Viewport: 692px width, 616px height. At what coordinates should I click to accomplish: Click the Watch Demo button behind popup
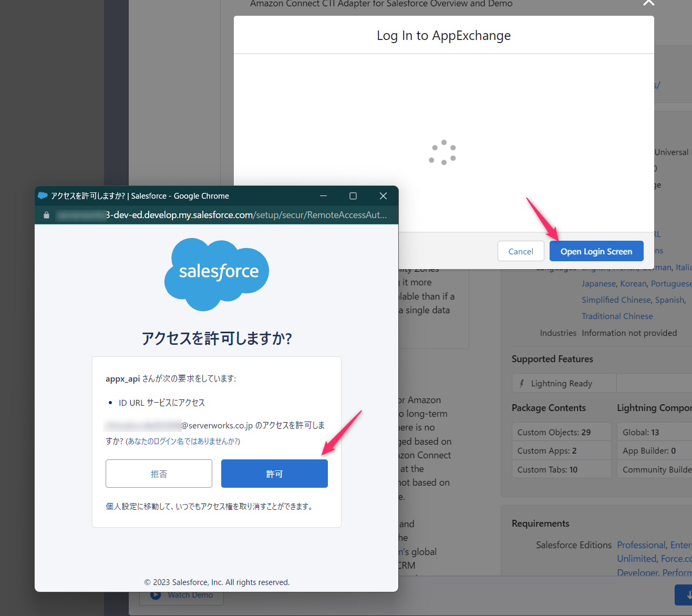[181, 595]
